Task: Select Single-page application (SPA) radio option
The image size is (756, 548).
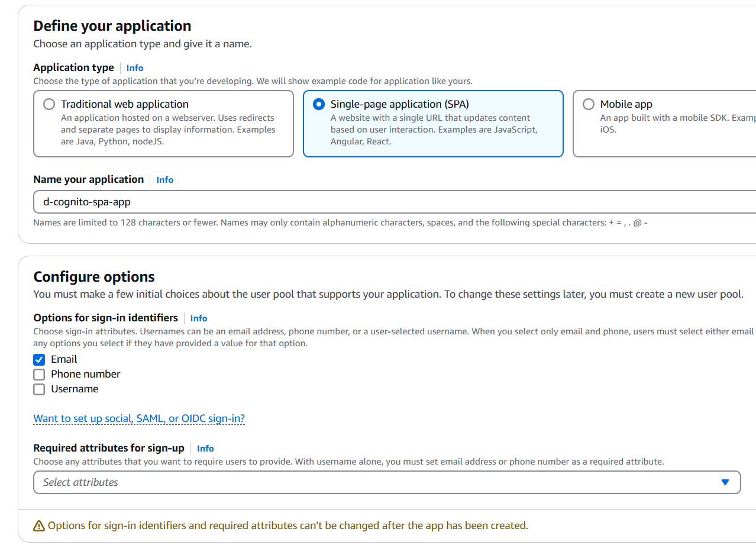Action: pos(319,105)
